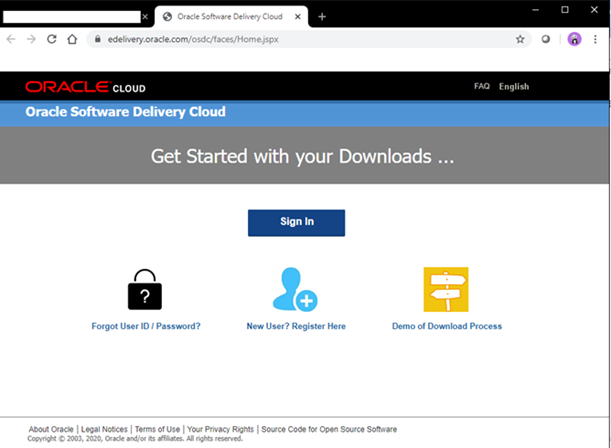The height and width of the screenshot is (448, 611).
Task: Open About Oracle footer link
Action: 51,429
